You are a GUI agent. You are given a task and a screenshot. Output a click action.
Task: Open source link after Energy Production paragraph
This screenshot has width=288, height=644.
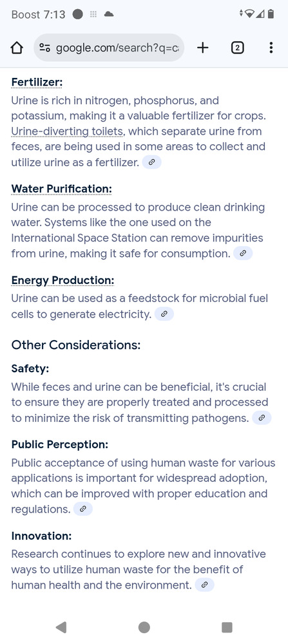click(164, 314)
